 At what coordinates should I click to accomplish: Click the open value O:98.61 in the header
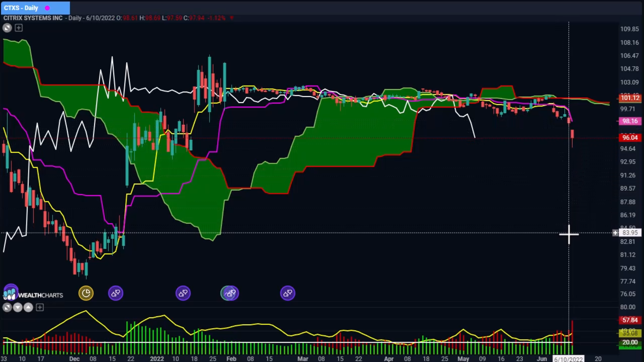pyautogui.click(x=127, y=18)
